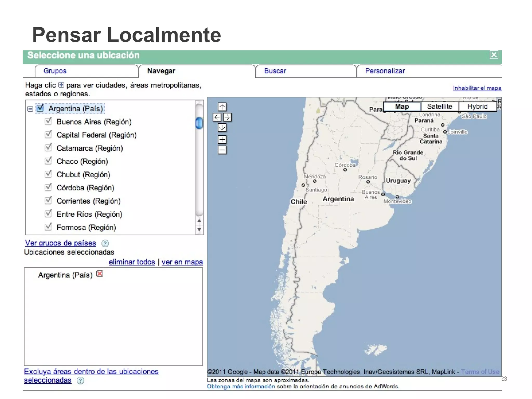
Task: Click the region list scrollbar thumb
Action: tap(199, 123)
